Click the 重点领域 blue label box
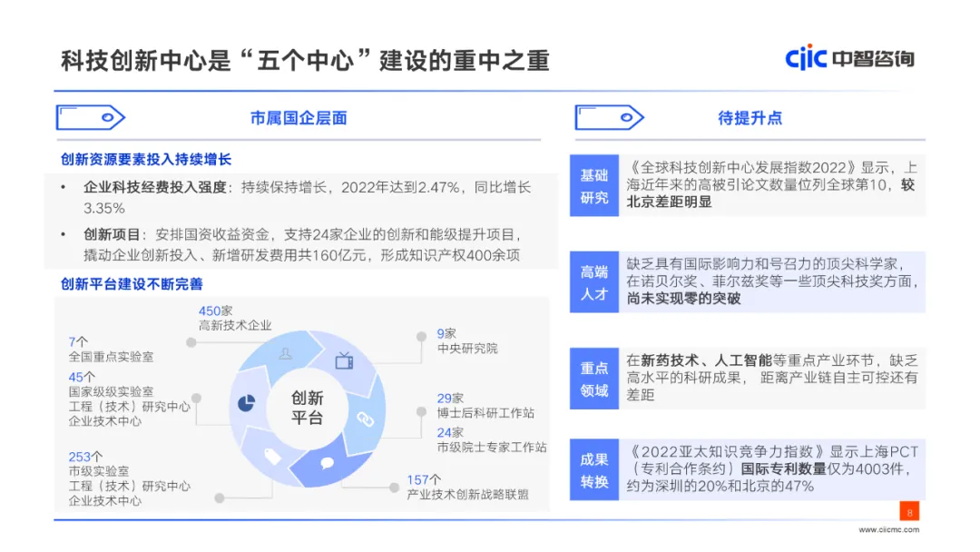980x552 pixels. coord(594,379)
